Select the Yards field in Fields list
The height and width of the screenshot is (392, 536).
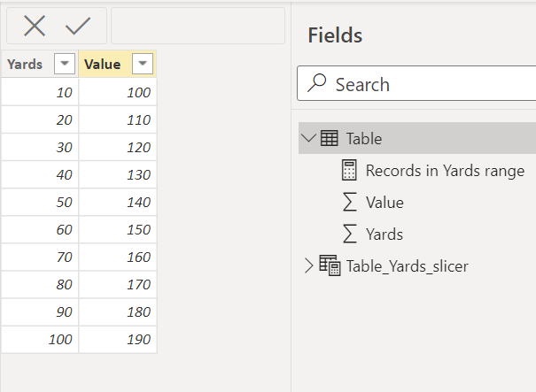[385, 234]
